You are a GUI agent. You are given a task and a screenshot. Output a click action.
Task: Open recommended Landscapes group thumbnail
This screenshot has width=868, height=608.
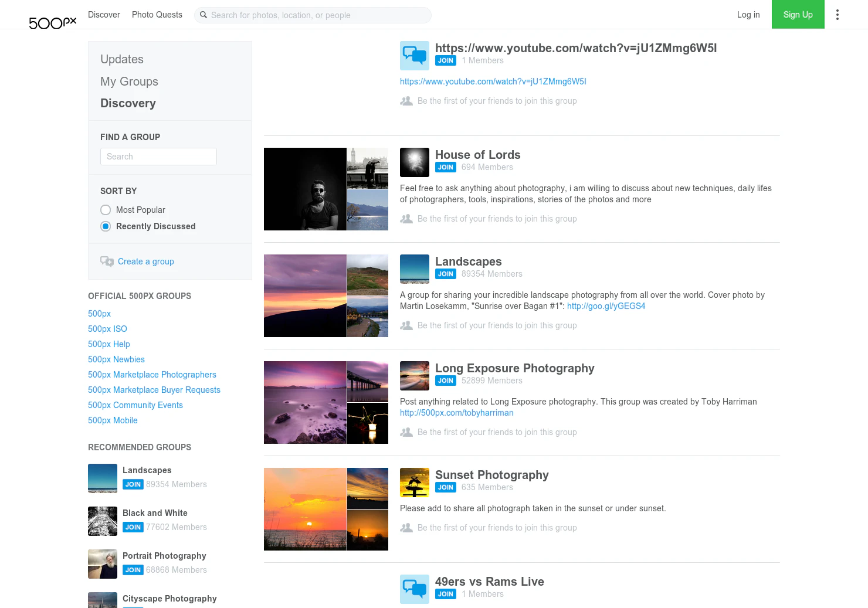pos(103,478)
